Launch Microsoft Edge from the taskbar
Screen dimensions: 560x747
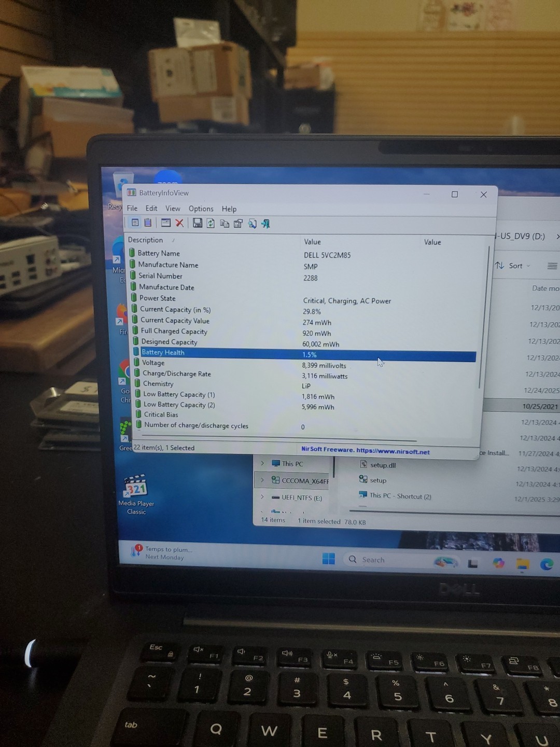coord(547,564)
